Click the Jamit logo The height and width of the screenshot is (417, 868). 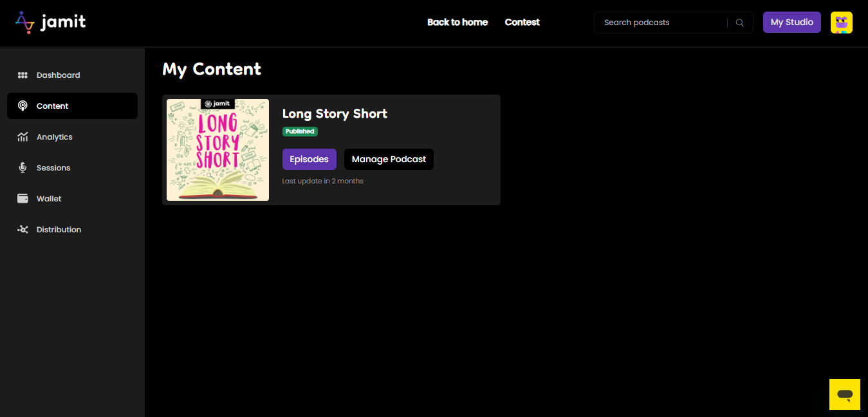50,23
